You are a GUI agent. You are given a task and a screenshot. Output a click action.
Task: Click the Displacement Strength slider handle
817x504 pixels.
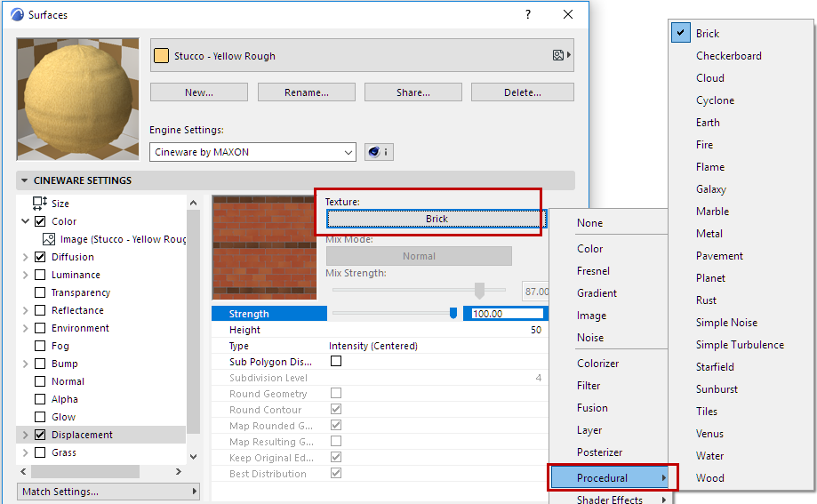(453, 313)
